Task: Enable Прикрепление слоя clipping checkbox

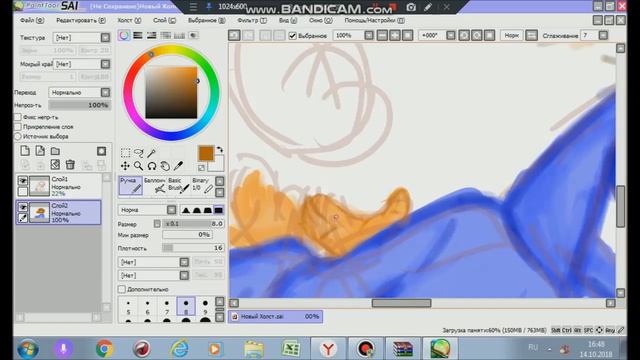Action: pos(18,127)
